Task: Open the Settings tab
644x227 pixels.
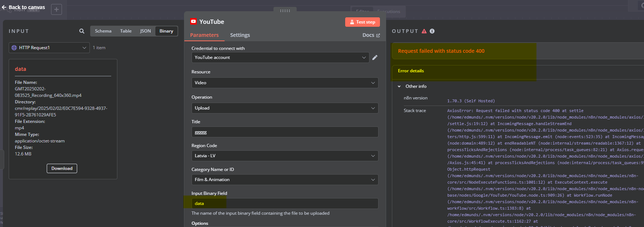Action: click(x=240, y=35)
